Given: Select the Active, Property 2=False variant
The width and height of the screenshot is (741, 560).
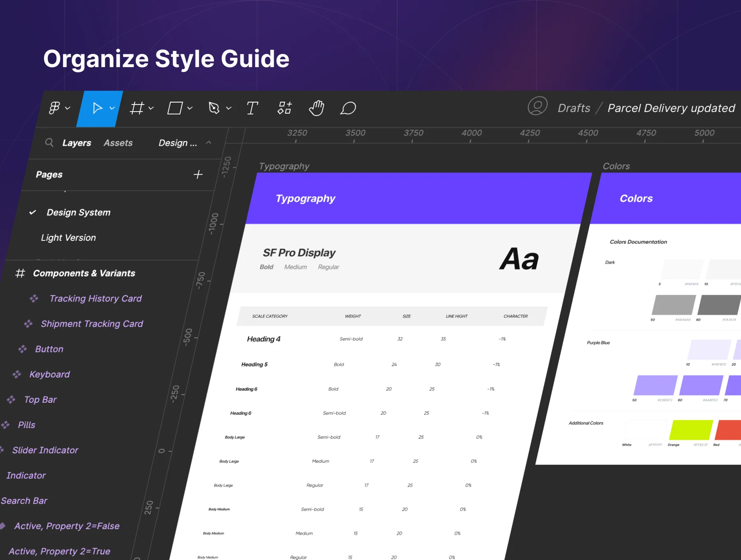Looking at the screenshot, I should (x=67, y=526).
